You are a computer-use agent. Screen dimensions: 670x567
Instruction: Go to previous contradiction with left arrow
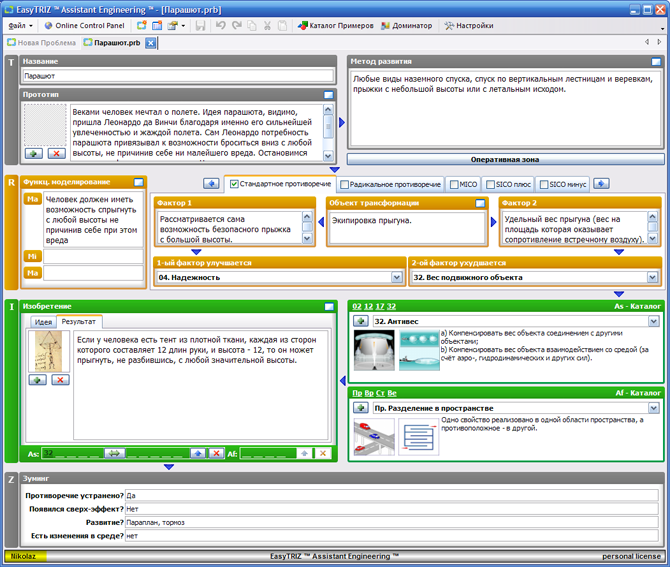(x=211, y=184)
